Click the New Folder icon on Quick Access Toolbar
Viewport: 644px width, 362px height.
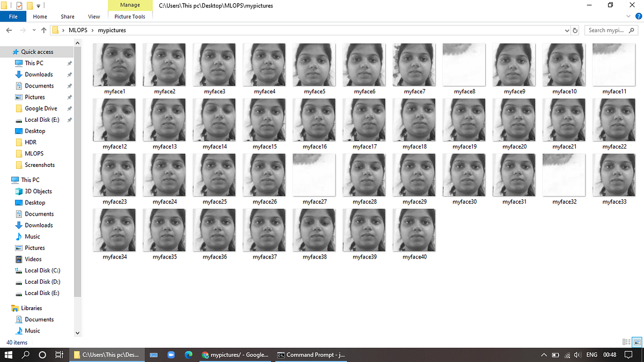point(30,5)
